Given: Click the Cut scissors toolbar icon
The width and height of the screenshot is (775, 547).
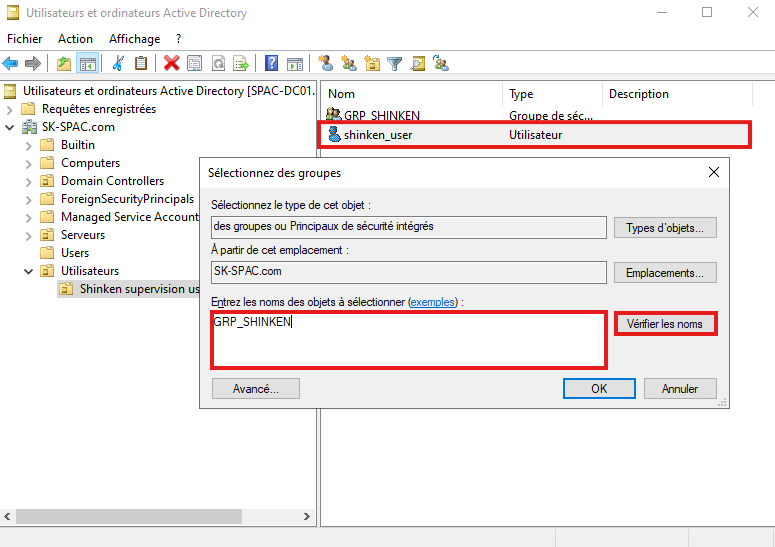Looking at the screenshot, I should pos(118,64).
